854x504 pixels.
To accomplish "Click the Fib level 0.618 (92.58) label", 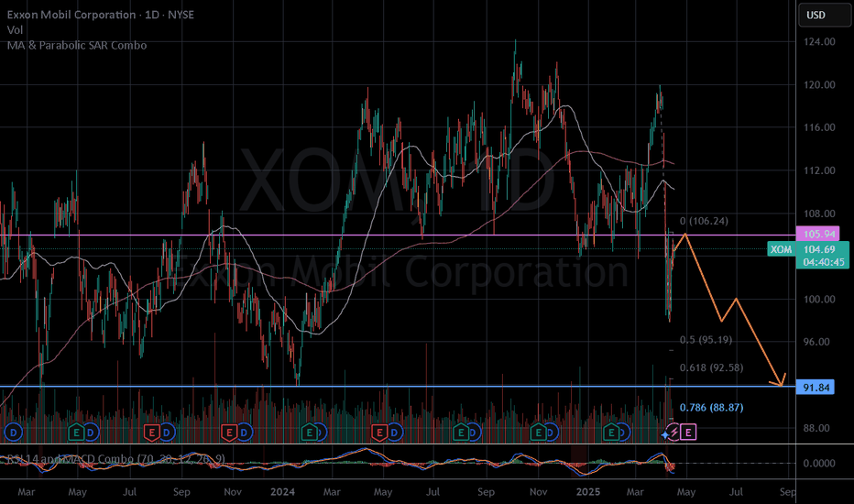I will (711, 367).
